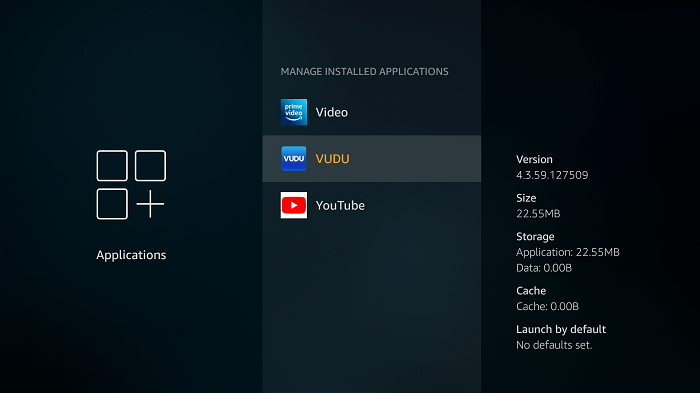Click the Size value 22.55MB
700x393 pixels.
(538, 213)
